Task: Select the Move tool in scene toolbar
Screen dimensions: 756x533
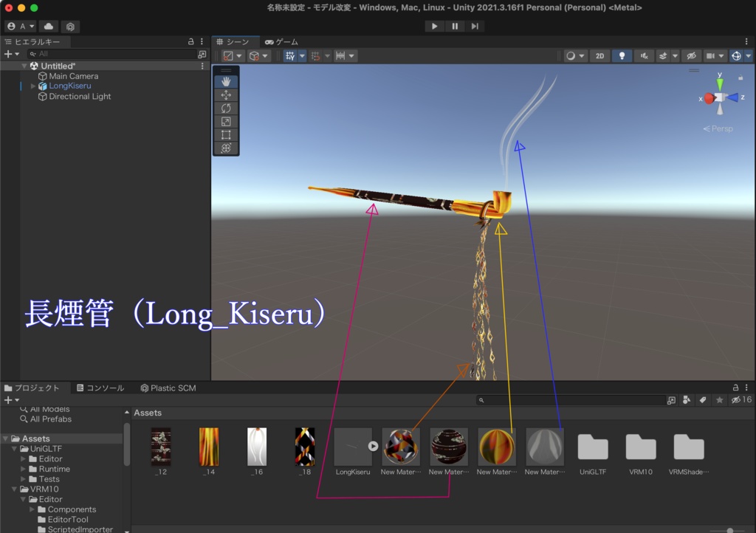Action: click(x=226, y=95)
